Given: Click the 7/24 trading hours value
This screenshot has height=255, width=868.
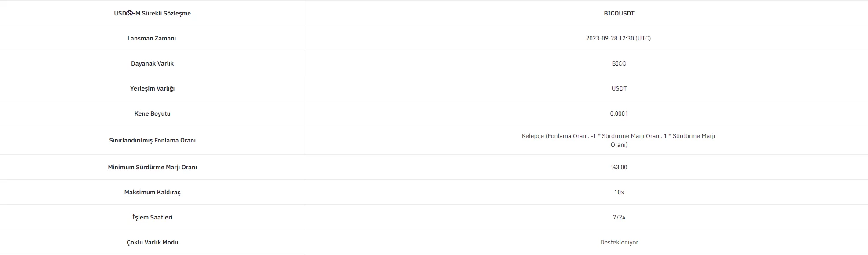Looking at the screenshot, I should pos(619,217).
